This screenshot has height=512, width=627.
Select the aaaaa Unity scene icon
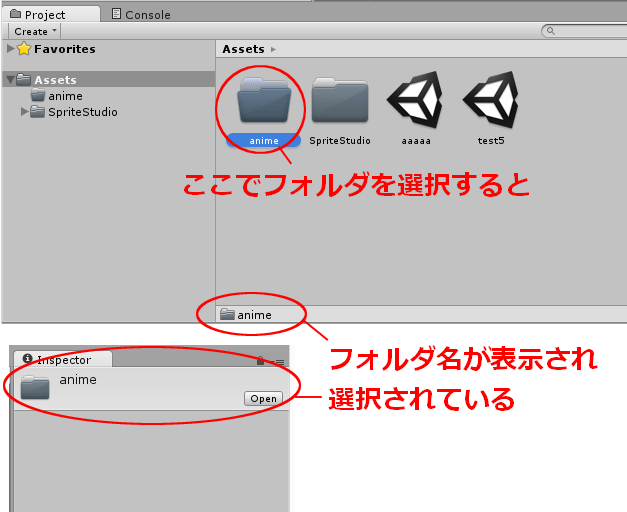click(x=416, y=100)
